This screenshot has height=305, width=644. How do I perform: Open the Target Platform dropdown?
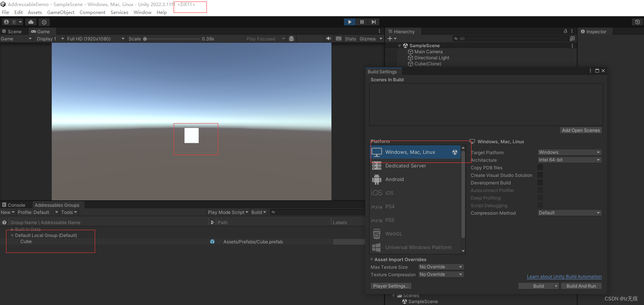tap(569, 152)
